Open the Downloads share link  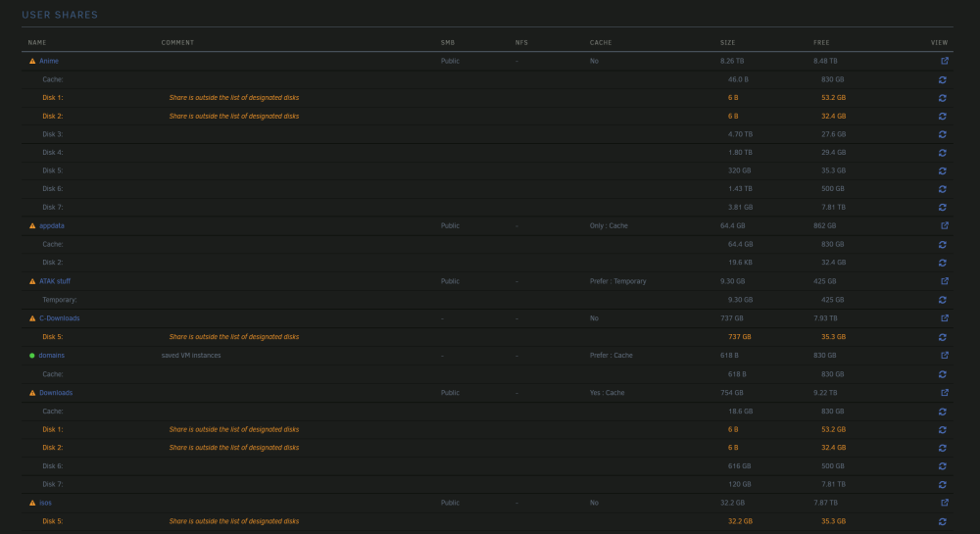(x=56, y=393)
